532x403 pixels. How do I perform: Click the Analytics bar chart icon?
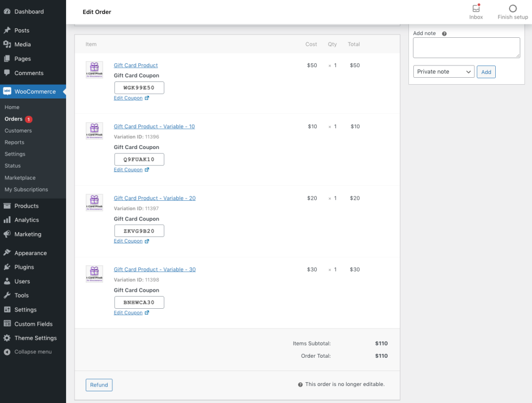[x=7, y=220]
